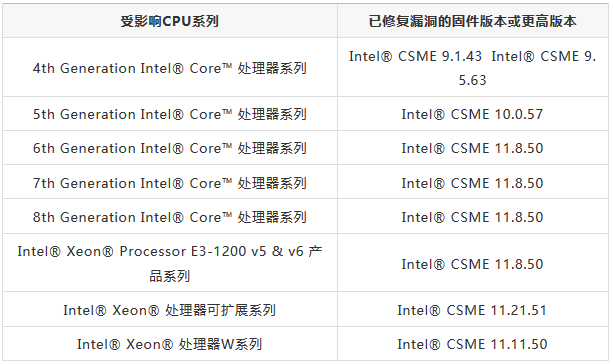Click CSME 11.8.50 in the 7th Generation row

pos(473,182)
